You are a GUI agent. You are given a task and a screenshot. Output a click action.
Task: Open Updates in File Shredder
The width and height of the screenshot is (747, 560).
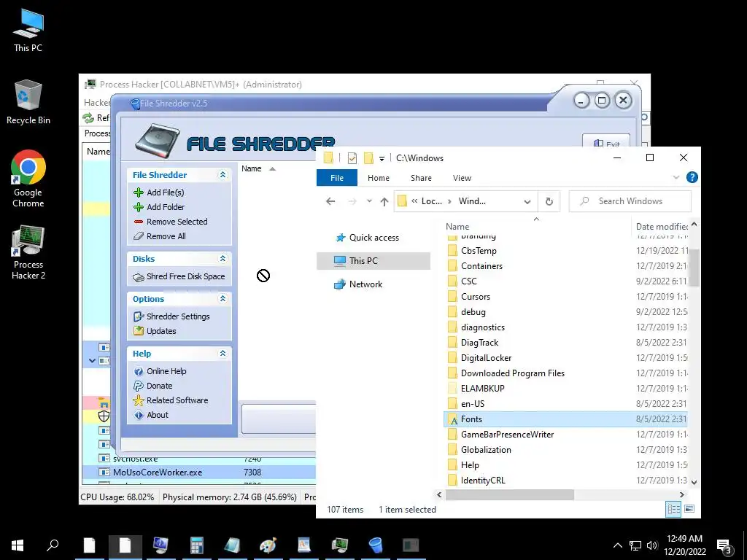[x=155, y=331]
